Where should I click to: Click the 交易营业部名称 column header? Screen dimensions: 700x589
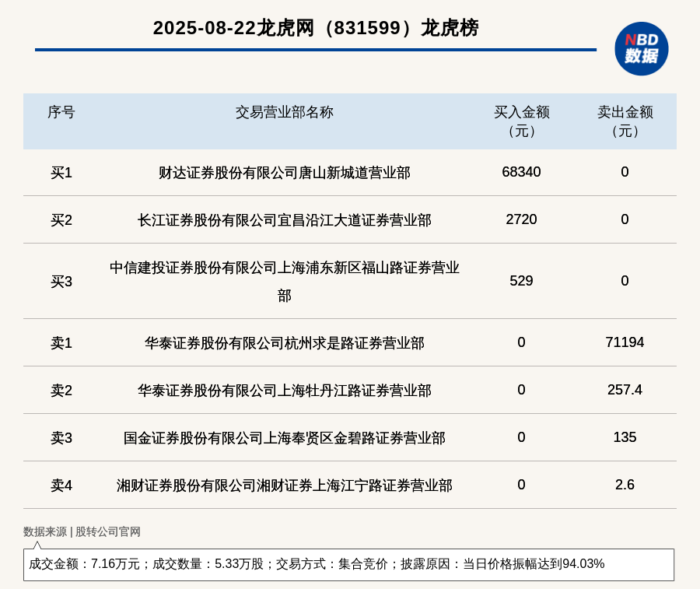pyautogui.click(x=285, y=112)
